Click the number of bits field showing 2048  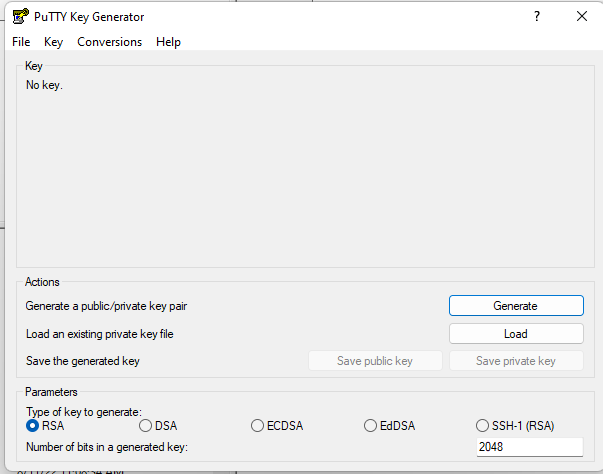(530, 447)
